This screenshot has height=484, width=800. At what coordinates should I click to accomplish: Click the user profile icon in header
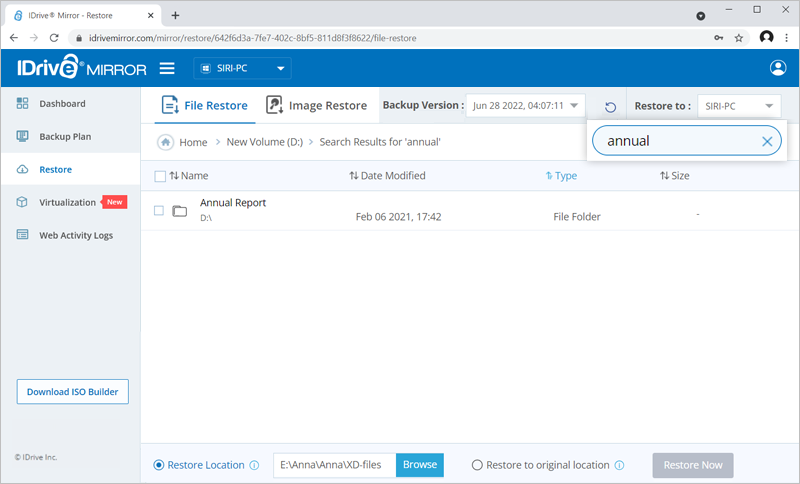778,68
